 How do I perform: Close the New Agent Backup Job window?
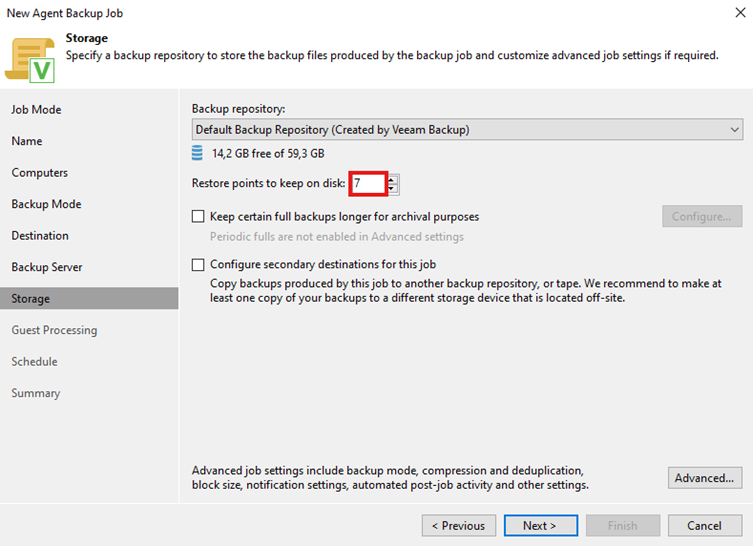click(x=737, y=13)
